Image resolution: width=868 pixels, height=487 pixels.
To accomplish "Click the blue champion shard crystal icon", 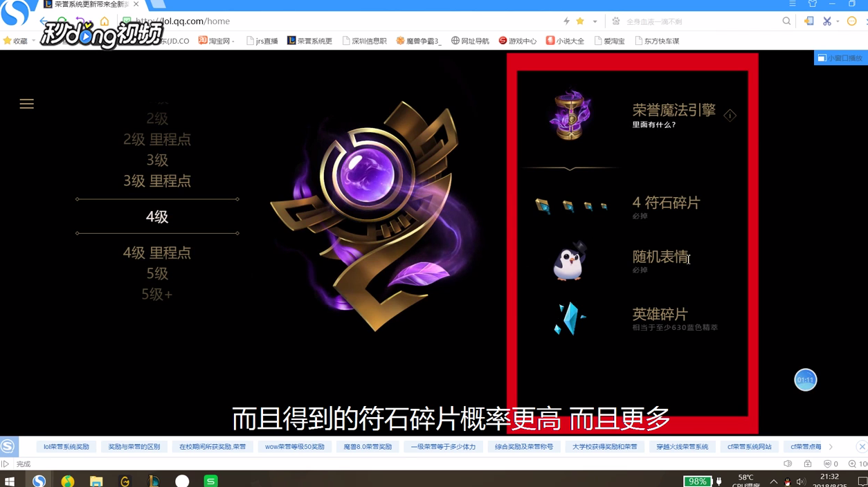I will [570, 319].
